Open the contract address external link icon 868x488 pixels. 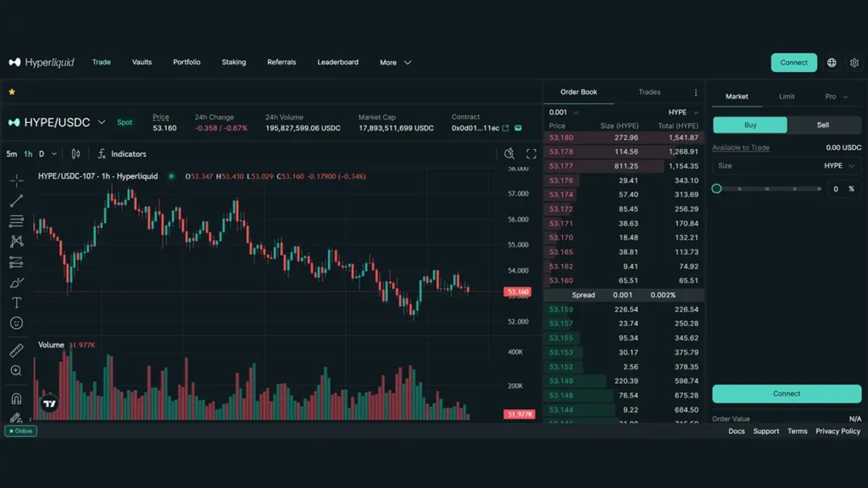[x=505, y=128]
